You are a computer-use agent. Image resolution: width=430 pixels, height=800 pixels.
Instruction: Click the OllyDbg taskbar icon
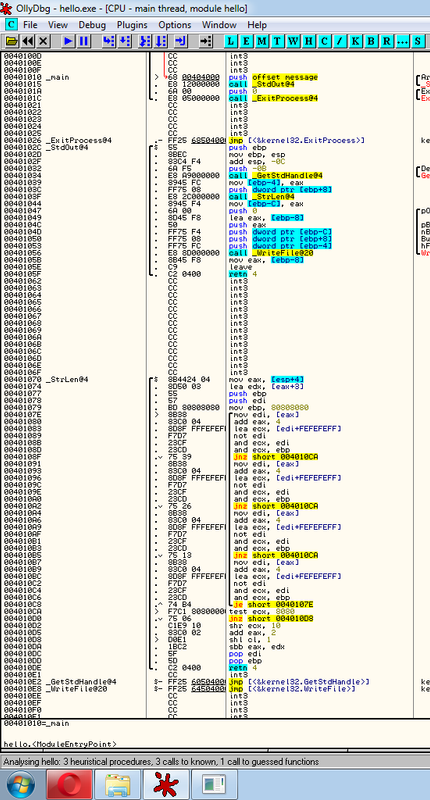(x=166, y=785)
